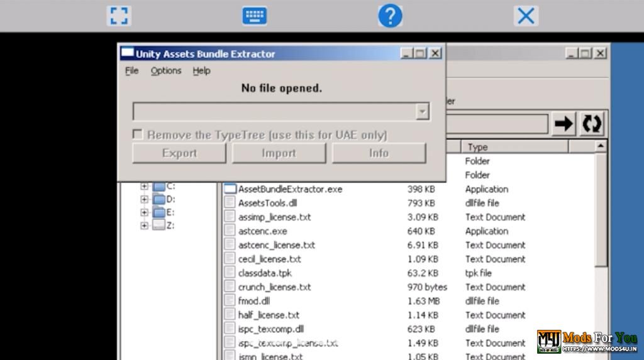Click the file list vertical scrollbar thumb
Viewport: 644px width, 360px height.
click(x=601, y=209)
